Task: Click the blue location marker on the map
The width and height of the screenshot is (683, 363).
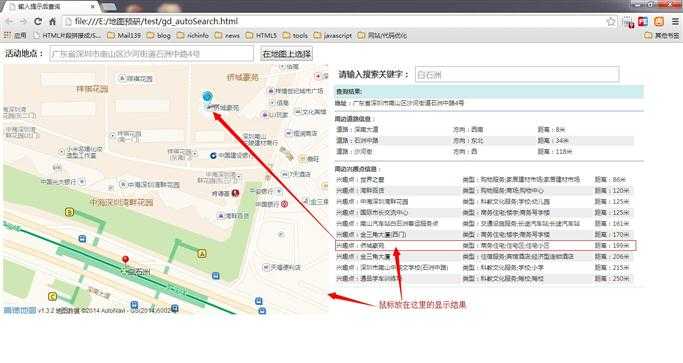Action: 207,96
